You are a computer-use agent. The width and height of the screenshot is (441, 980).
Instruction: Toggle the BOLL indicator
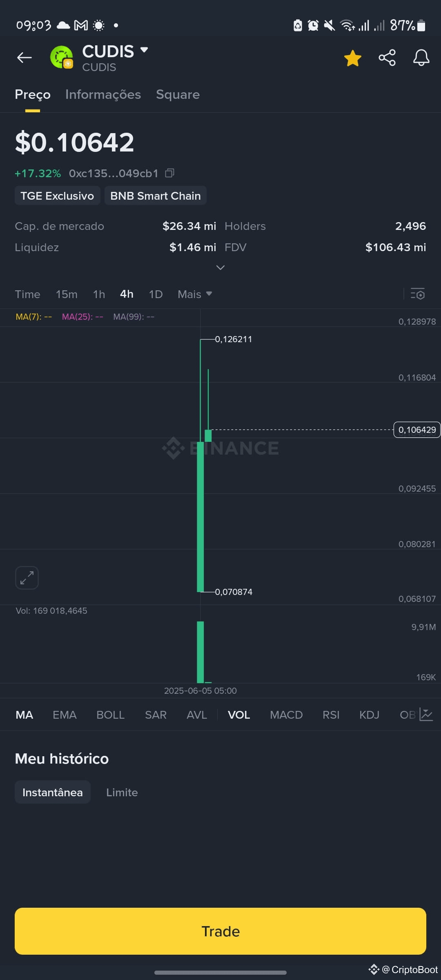[x=110, y=715]
